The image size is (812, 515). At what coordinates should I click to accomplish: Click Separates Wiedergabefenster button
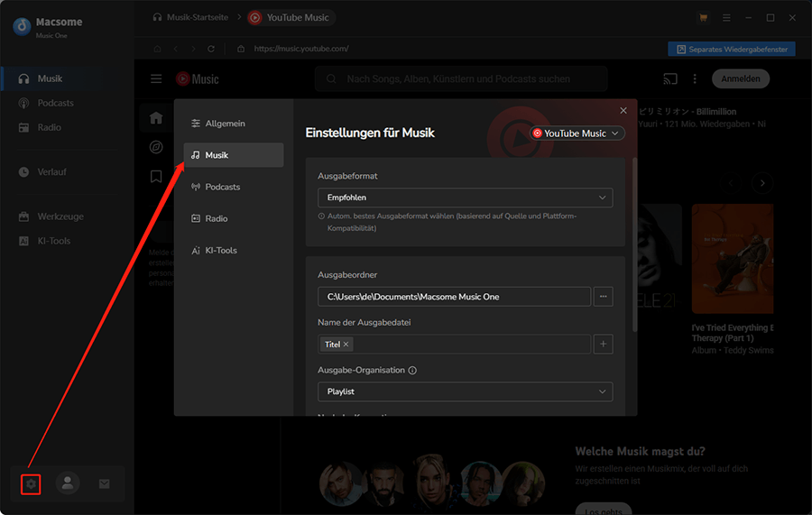732,50
